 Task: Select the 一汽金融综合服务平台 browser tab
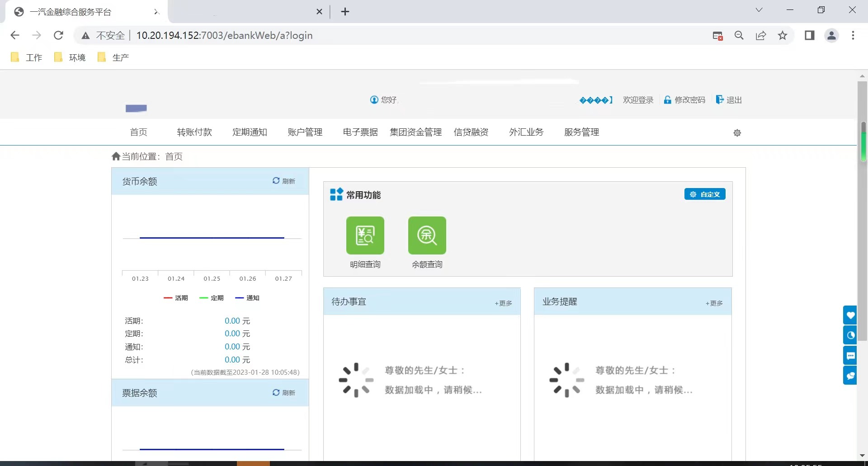pyautogui.click(x=86, y=12)
